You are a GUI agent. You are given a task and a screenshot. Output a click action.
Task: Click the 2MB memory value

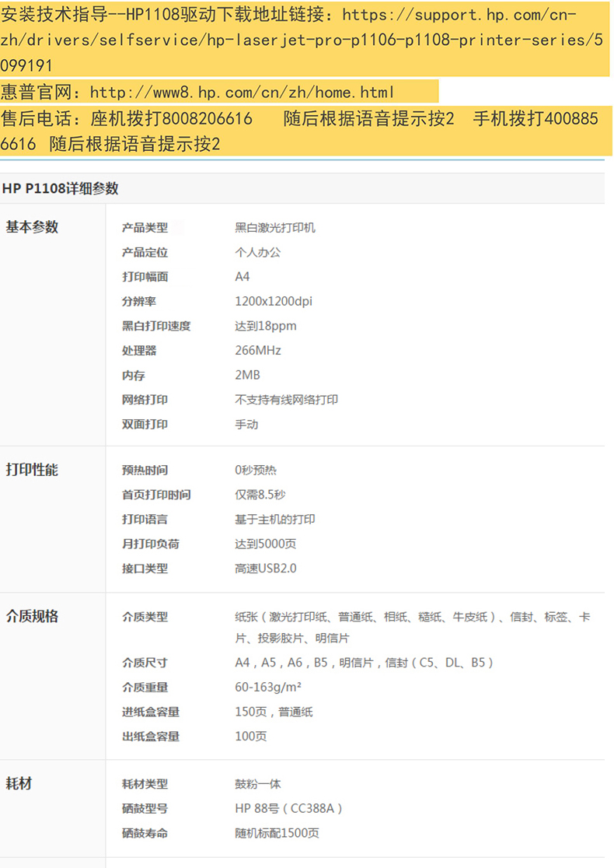pyautogui.click(x=247, y=375)
